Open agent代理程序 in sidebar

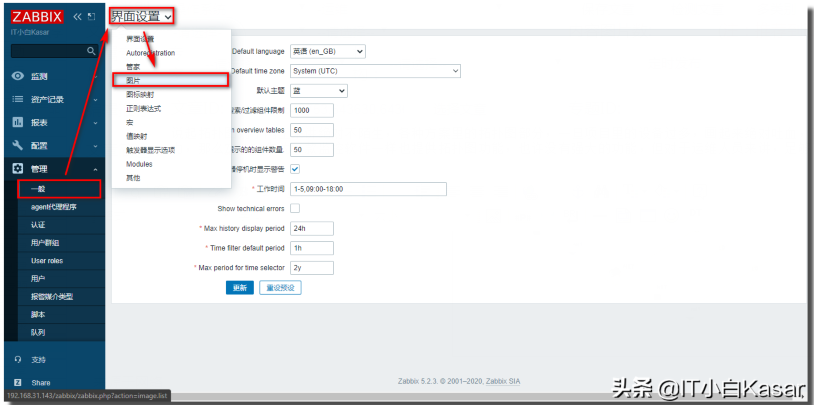click(x=55, y=207)
